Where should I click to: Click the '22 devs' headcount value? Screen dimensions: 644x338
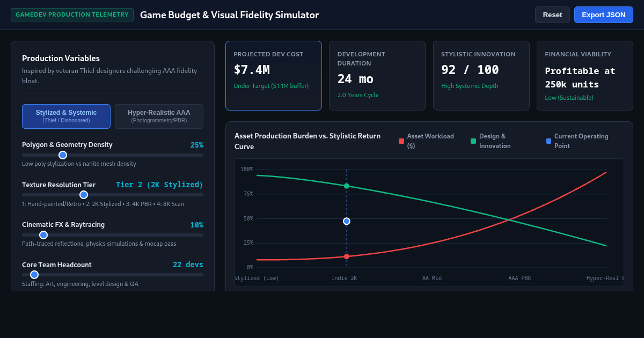coord(188,264)
